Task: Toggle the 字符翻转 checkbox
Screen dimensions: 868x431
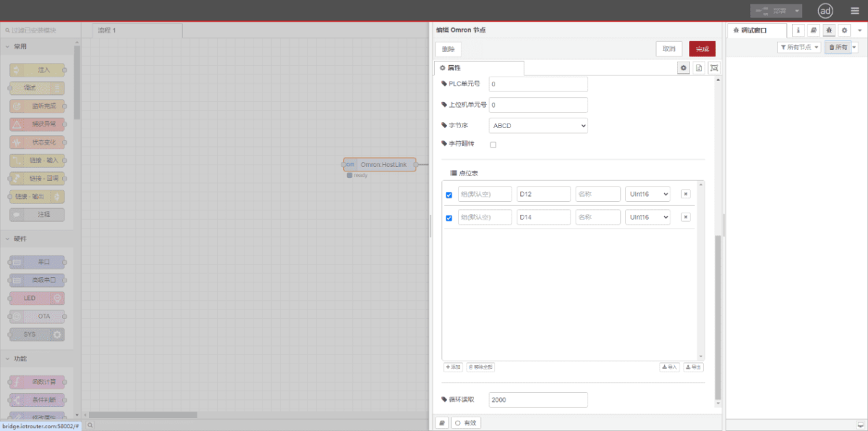Action: pyautogui.click(x=493, y=144)
